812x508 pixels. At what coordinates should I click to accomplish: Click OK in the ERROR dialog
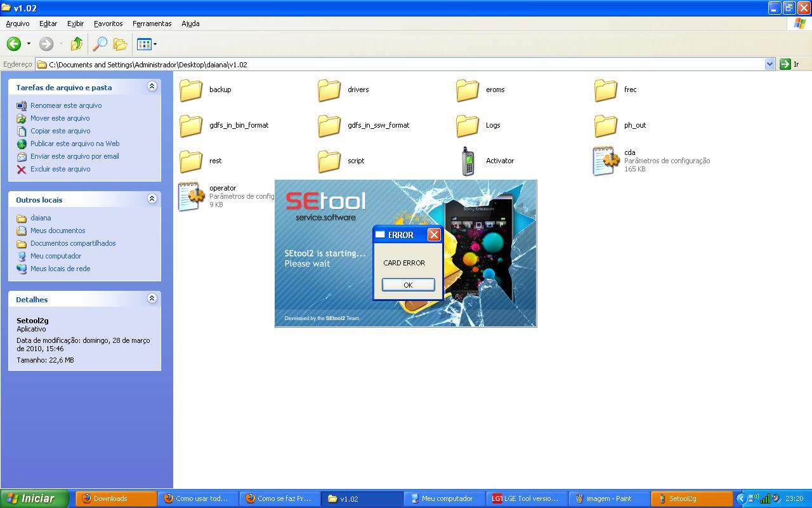tap(409, 284)
